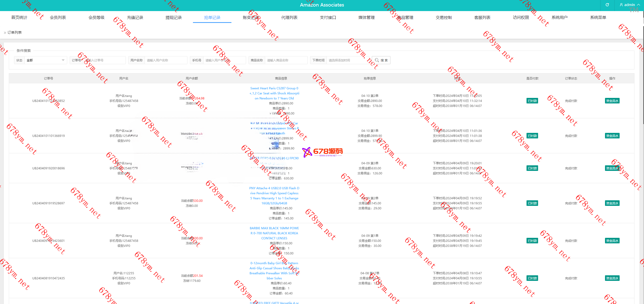Select the 商品管理 menu item
This screenshot has height=304, width=644.
(x=405, y=18)
